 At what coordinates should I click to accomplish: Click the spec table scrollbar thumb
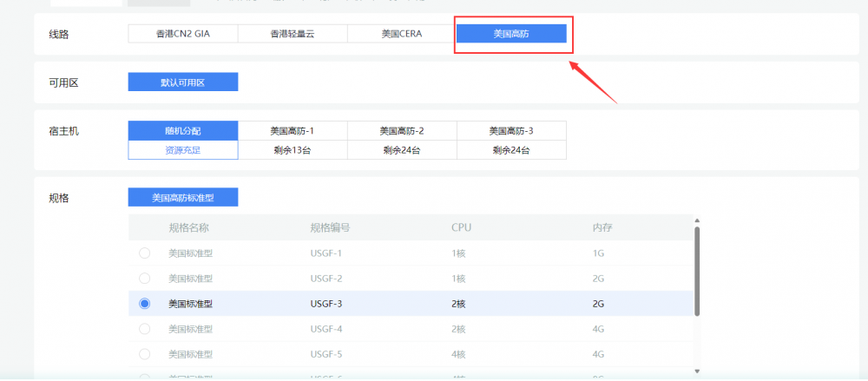click(x=697, y=271)
